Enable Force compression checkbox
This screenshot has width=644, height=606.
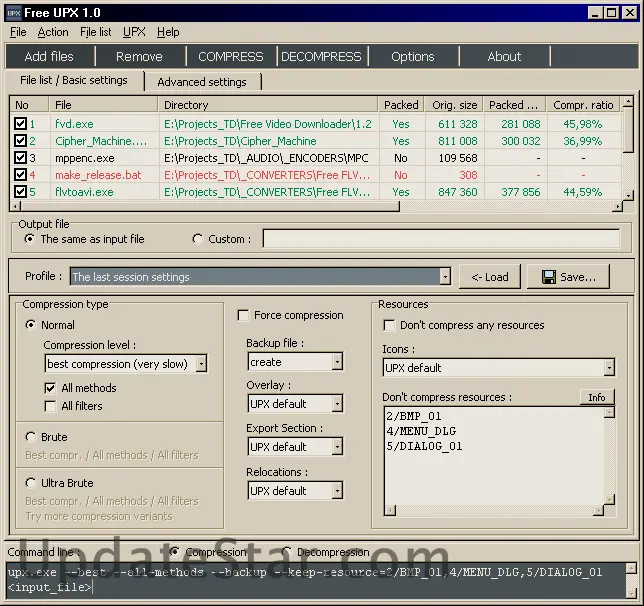243,316
